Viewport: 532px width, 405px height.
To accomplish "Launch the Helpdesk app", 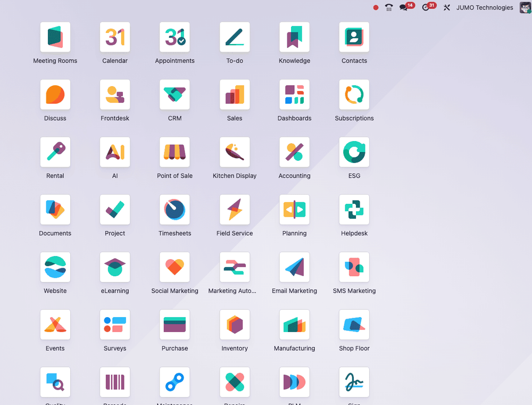I will [354, 210].
